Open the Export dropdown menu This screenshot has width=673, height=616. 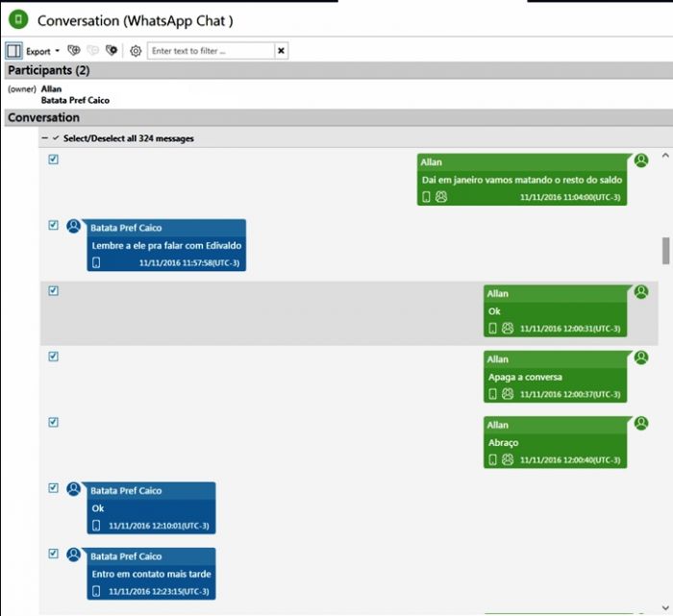click(42, 51)
